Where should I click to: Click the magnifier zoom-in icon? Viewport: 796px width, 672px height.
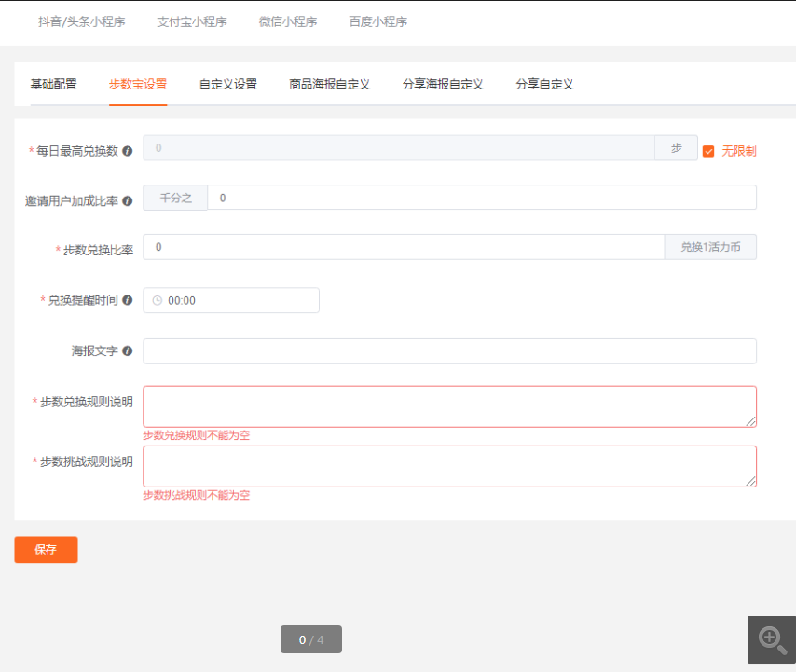click(x=772, y=640)
